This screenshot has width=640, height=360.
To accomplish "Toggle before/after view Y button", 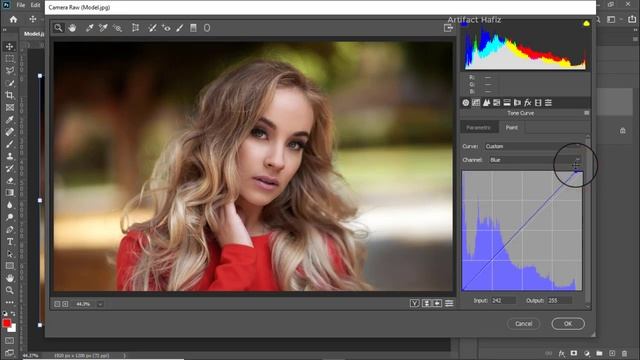I will pos(414,303).
